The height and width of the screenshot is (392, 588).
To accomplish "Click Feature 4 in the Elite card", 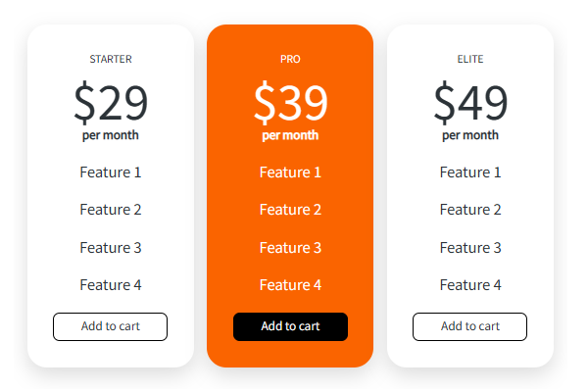I will (x=470, y=285).
